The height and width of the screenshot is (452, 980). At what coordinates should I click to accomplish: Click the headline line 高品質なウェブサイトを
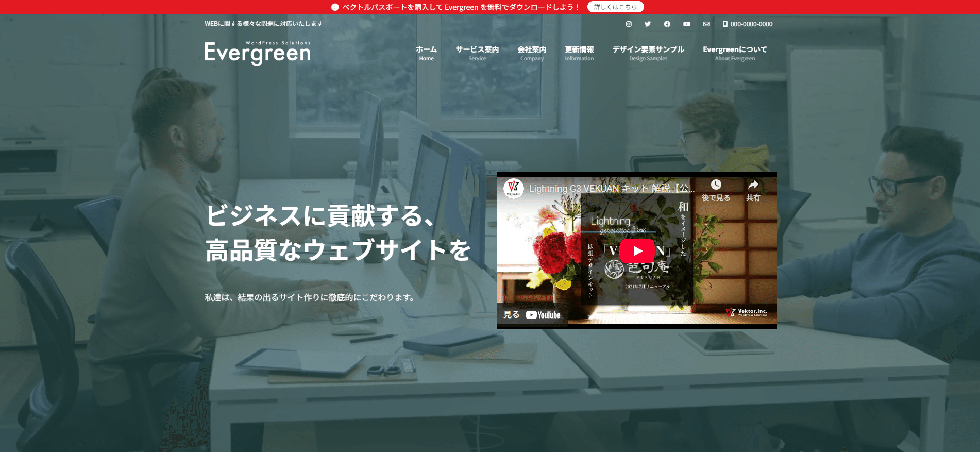point(338,250)
